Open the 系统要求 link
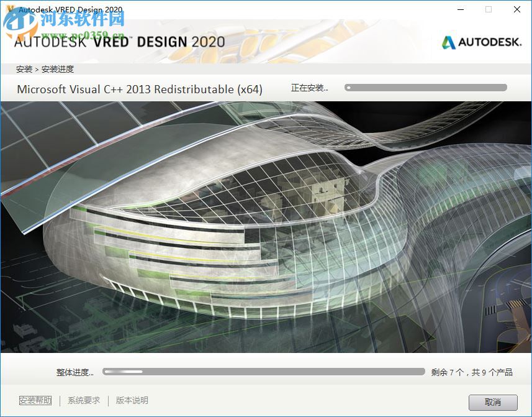Screen dimensions: 532x417 coord(83,400)
